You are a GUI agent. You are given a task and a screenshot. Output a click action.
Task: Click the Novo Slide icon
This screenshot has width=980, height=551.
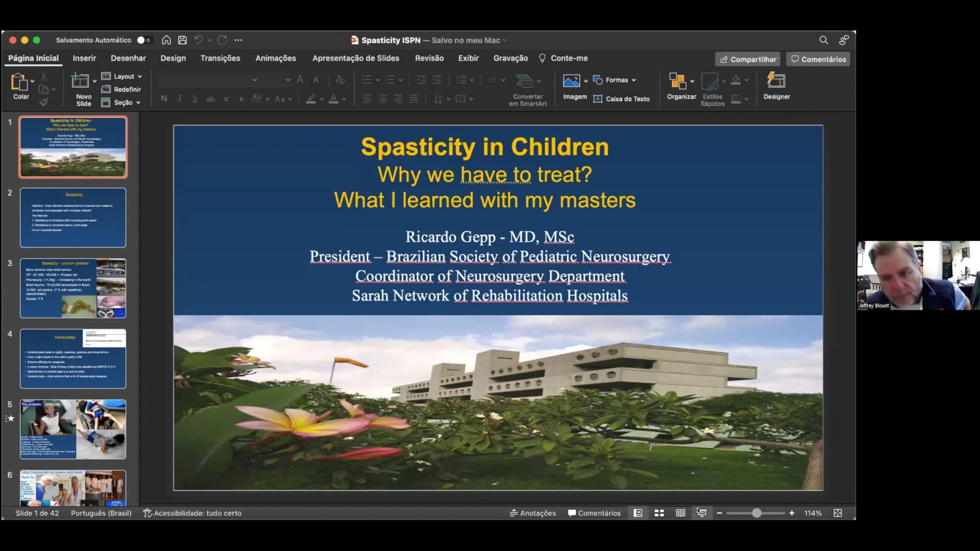click(80, 81)
